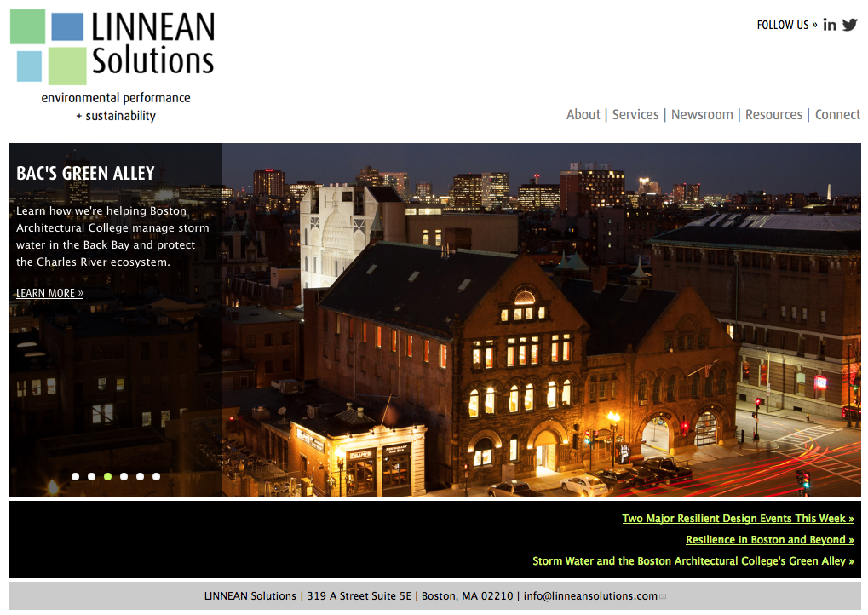The height and width of the screenshot is (615, 868).
Task: Open the Services menu item
Action: coord(635,115)
